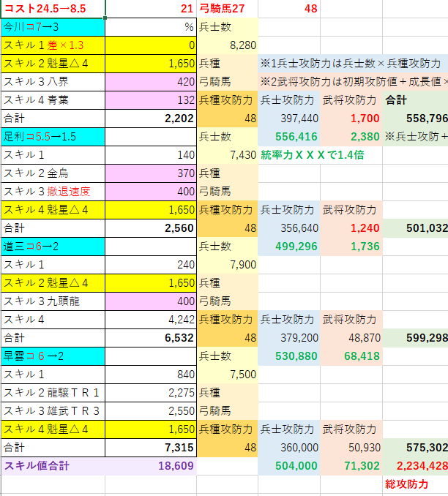Click the pink cell with value 420
Image resolution: width=448 pixels, height=496 pixels.
[151, 82]
